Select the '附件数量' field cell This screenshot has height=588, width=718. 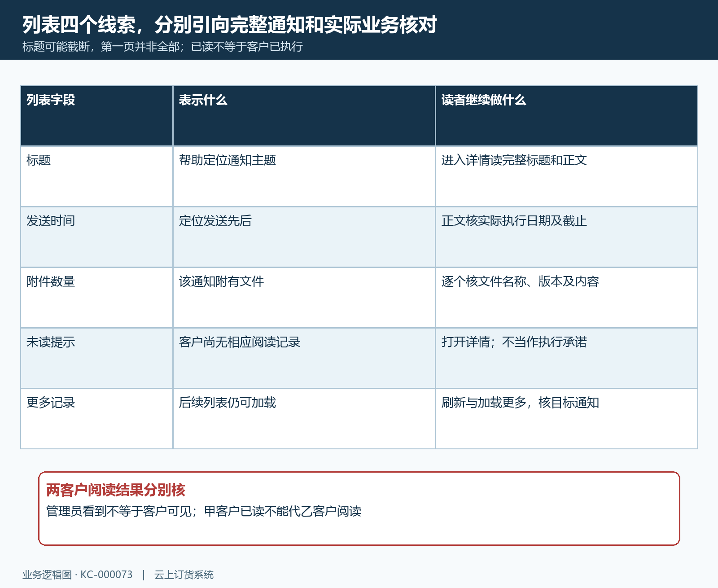click(x=96, y=298)
